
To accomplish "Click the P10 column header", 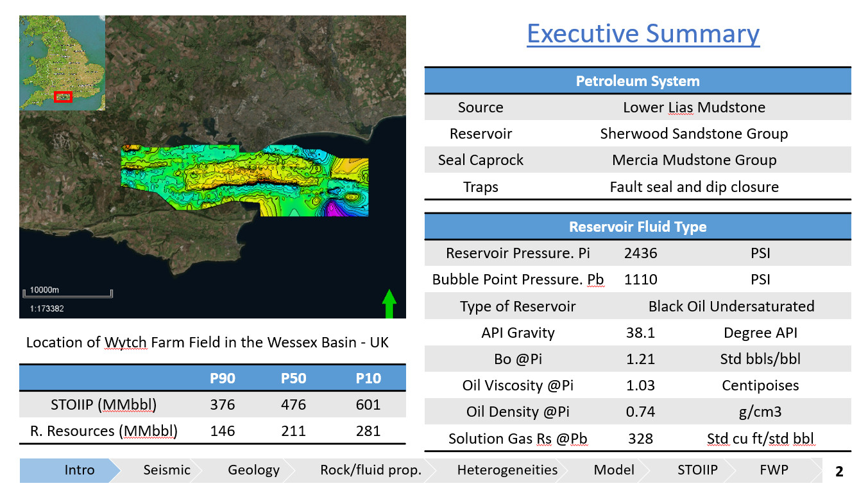I will coord(368,378).
